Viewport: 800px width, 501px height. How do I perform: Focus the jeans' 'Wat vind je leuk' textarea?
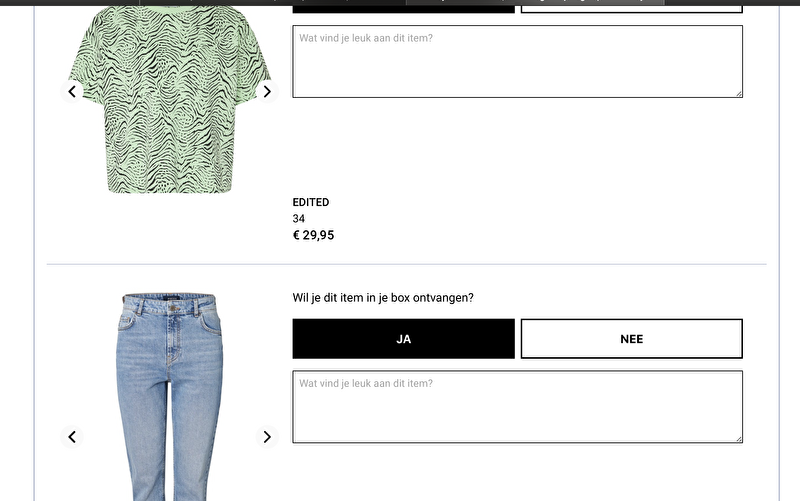click(x=517, y=407)
